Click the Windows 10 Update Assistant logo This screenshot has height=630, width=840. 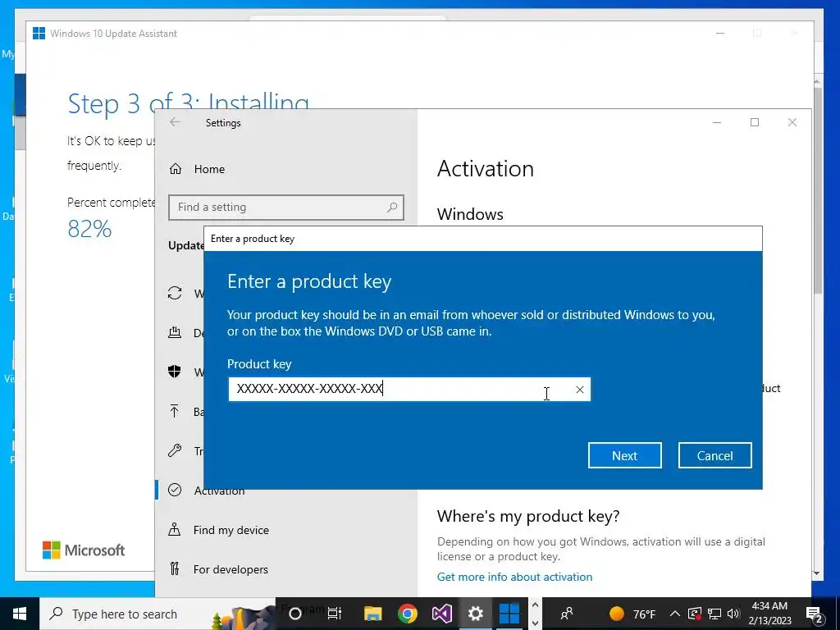(x=39, y=33)
